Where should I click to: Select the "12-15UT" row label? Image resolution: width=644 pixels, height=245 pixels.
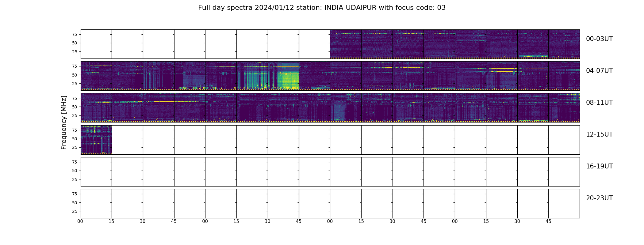click(x=599, y=134)
